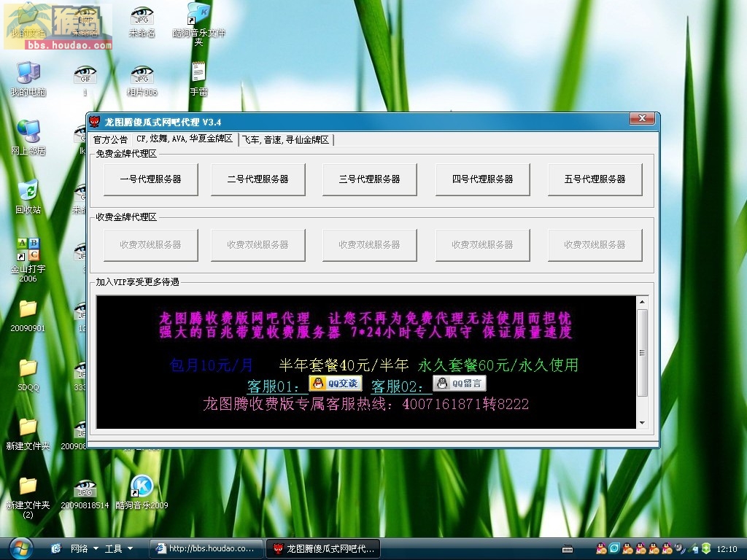Image resolution: width=747 pixels, height=560 pixels.
Task: Select the 手雷 text file icon
Action: (198, 79)
